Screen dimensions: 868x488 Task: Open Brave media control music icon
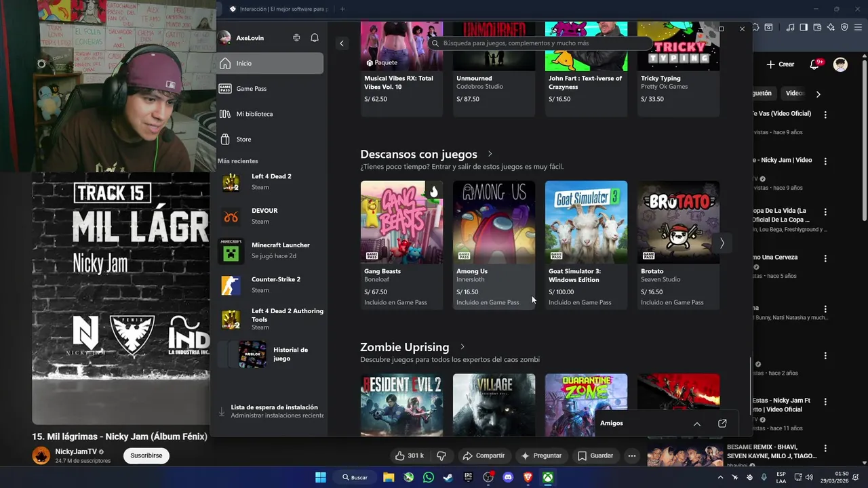[790, 28]
